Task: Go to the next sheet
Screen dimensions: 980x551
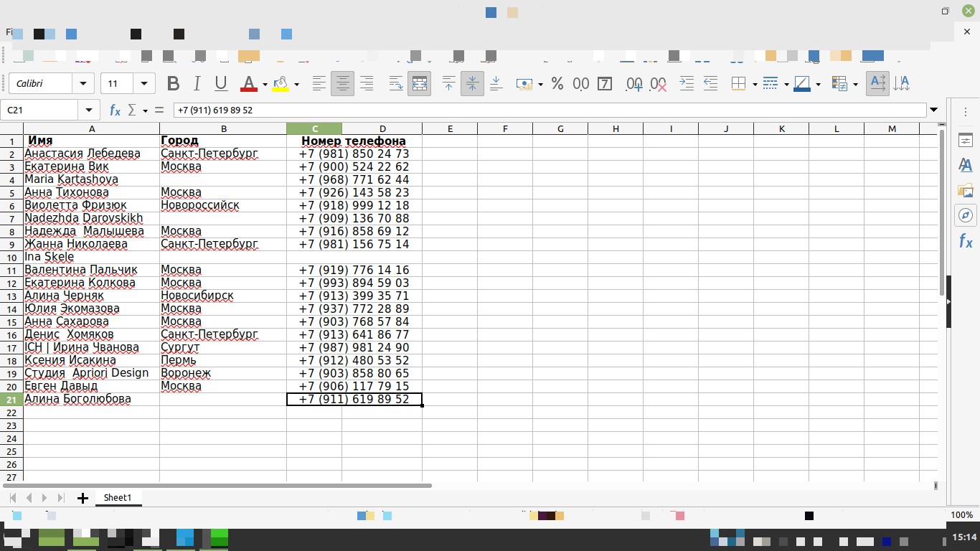Action: point(44,498)
